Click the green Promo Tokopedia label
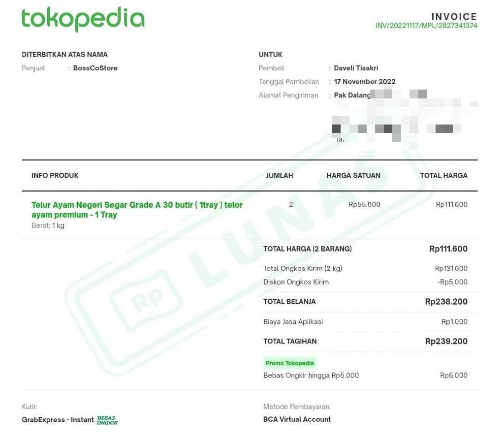 click(x=289, y=363)
